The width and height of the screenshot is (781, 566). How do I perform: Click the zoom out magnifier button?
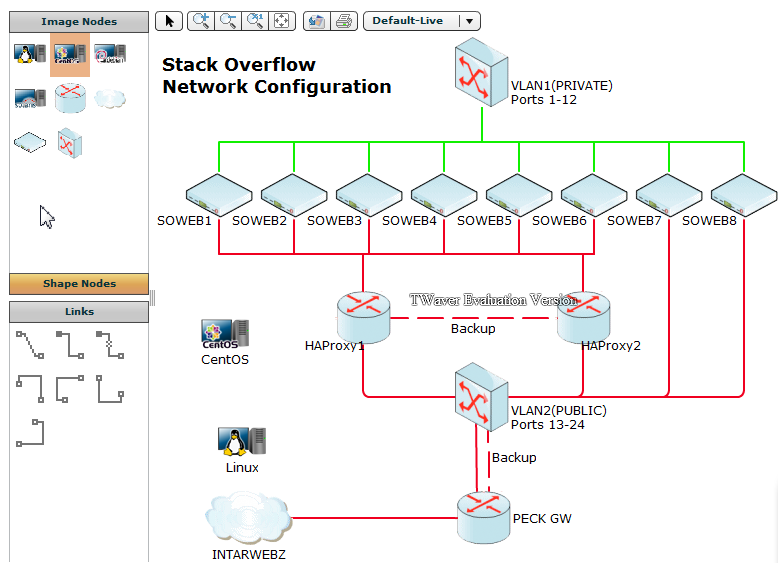[228, 21]
